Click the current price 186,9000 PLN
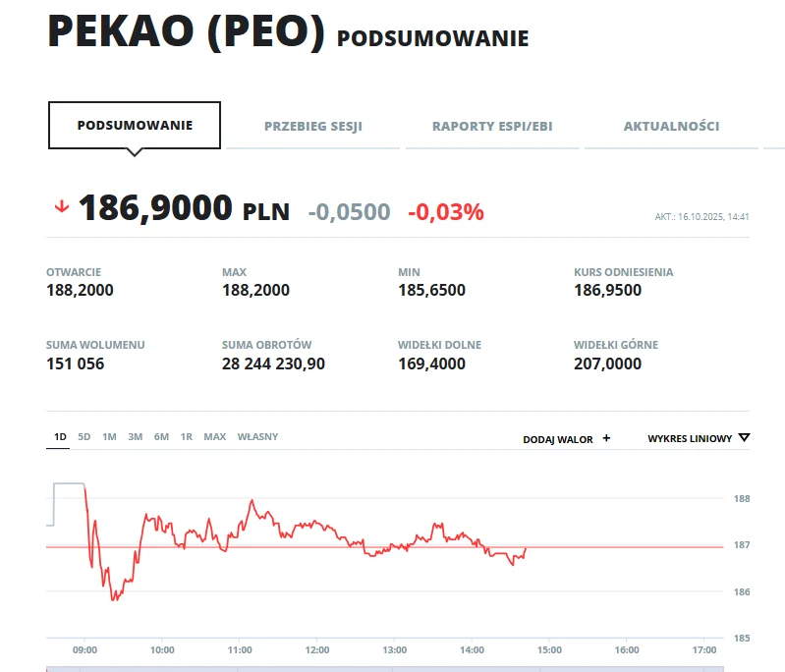The height and width of the screenshot is (672, 785). [183, 209]
